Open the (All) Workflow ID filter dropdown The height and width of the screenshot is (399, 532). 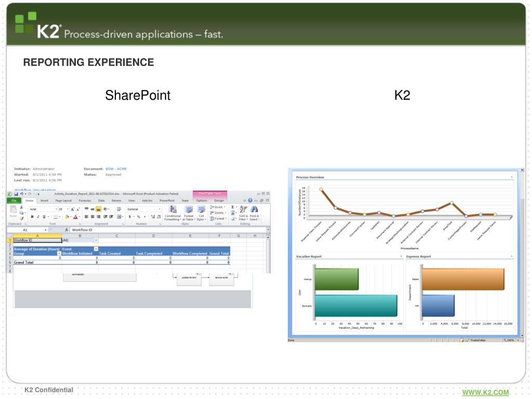point(96,240)
